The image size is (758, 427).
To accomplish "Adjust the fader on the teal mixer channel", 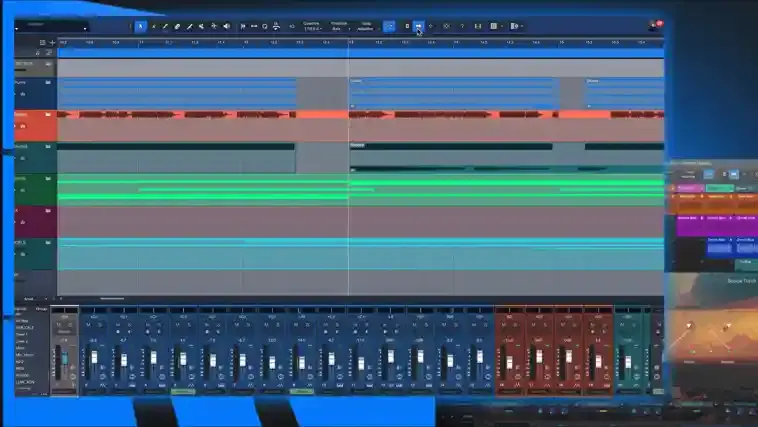I will click(628, 362).
